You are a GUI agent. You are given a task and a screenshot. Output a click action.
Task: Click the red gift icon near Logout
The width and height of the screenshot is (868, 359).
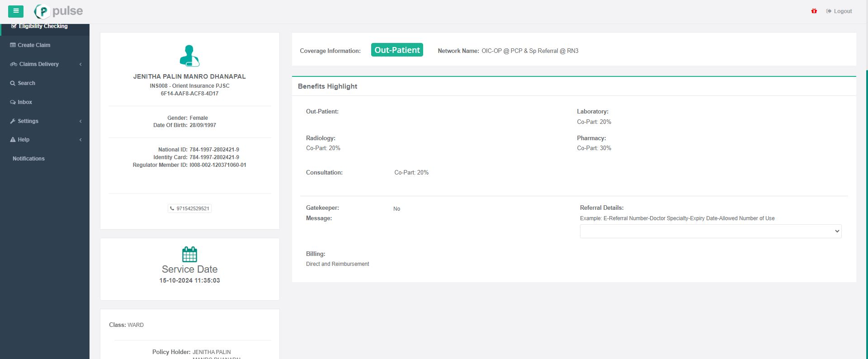point(814,11)
